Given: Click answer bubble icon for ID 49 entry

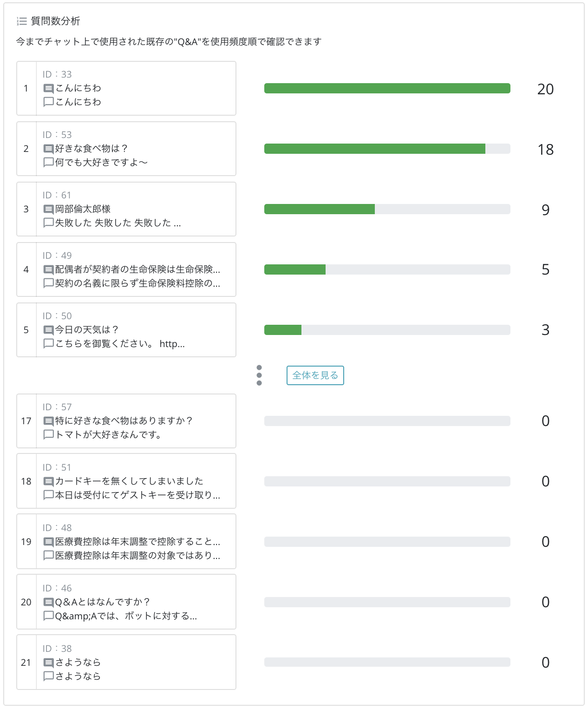Looking at the screenshot, I should (48, 283).
